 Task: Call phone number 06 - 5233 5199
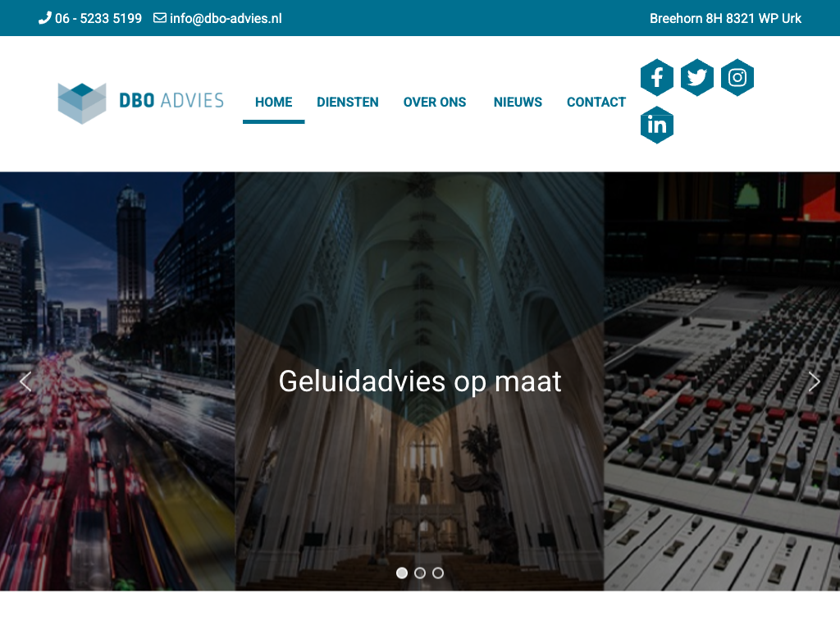coord(98,18)
